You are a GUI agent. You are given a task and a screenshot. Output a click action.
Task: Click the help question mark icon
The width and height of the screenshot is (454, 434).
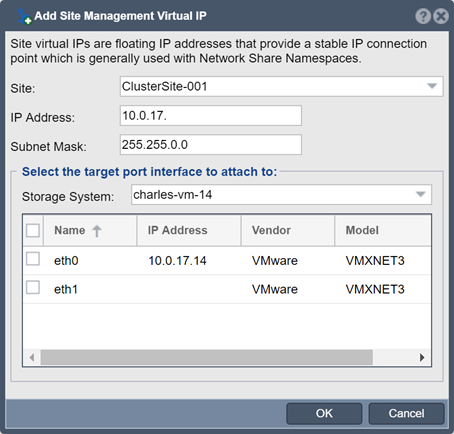pyautogui.click(x=423, y=16)
